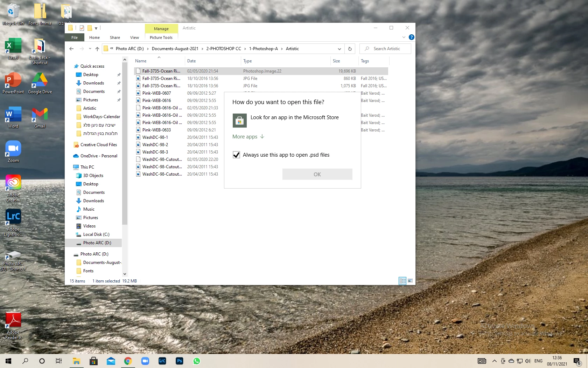Image resolution: width=588 pixels, height=368 pixels.
Task: Open the notification Action Center
Action: coord(577,361)
